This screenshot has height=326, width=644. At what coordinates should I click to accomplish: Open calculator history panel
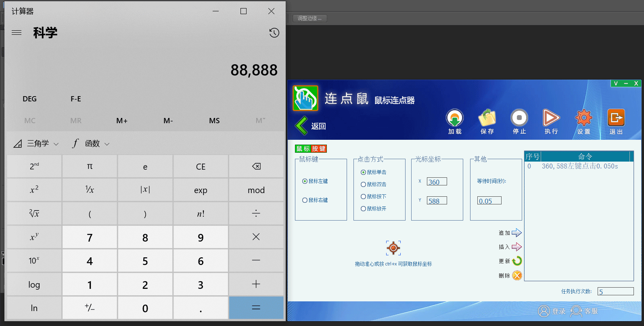[x=274, y=33]
